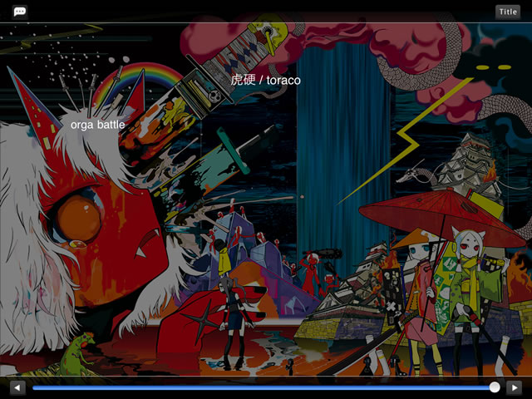Screen dimensions: 532x399
Task: Click the page slider knob
Action: pyautogui.click(x=495, y=387)
